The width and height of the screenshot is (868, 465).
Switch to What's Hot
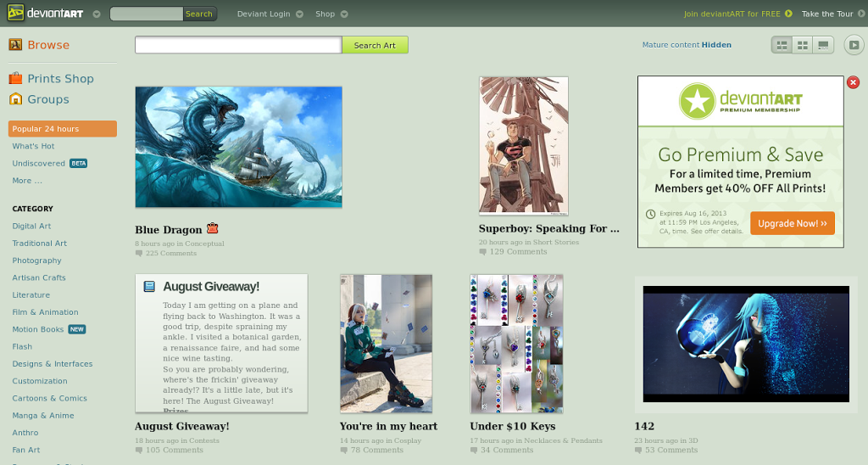33,146
